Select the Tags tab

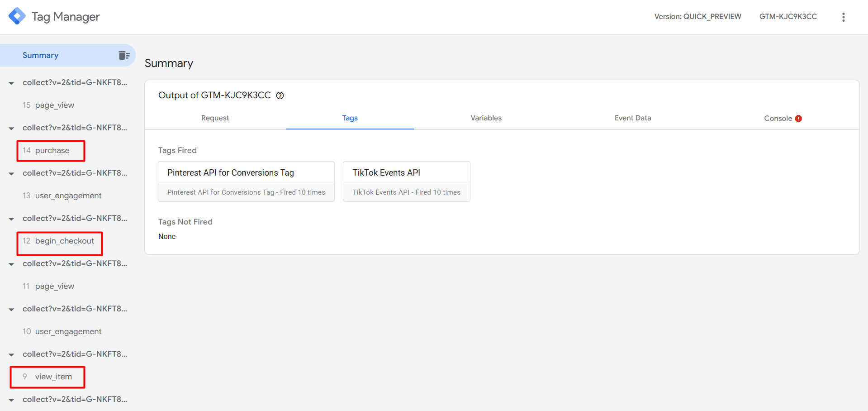click(x=350, y=118)
